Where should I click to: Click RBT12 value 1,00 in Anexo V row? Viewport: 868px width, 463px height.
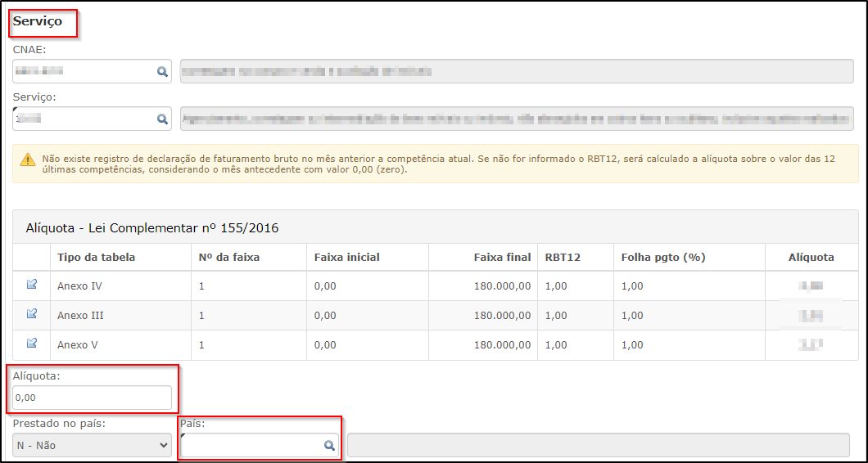click(x=556, y=345)
